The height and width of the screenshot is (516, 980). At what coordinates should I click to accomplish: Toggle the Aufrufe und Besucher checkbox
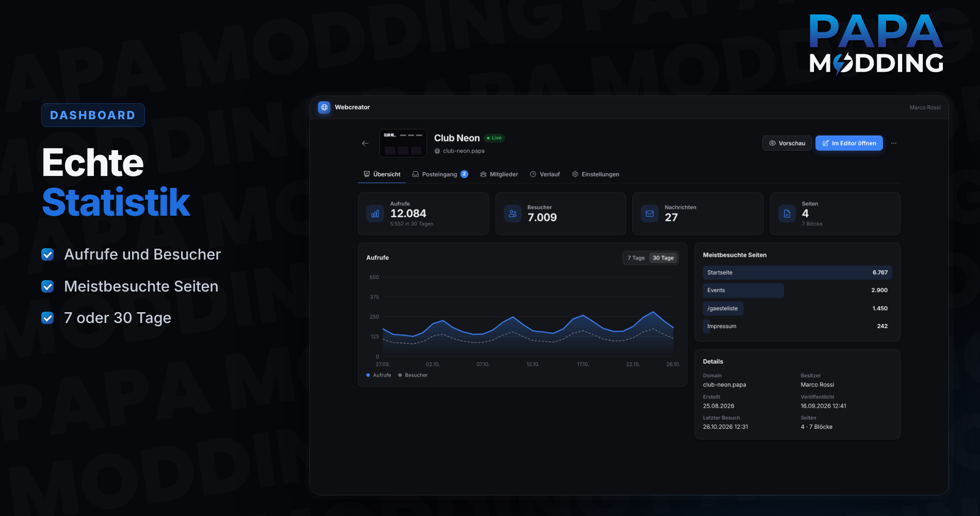point(47,254)
